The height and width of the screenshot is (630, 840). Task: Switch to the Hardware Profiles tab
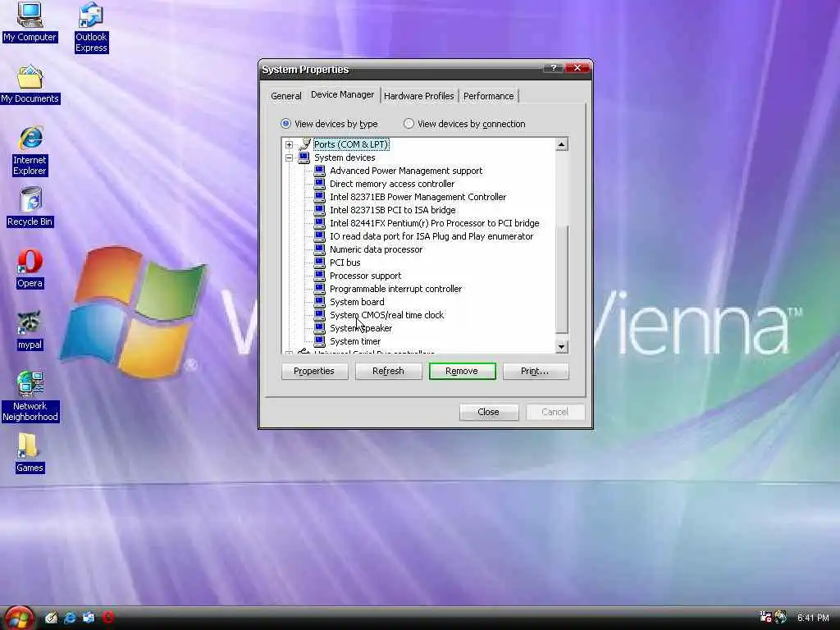[419, 96]
